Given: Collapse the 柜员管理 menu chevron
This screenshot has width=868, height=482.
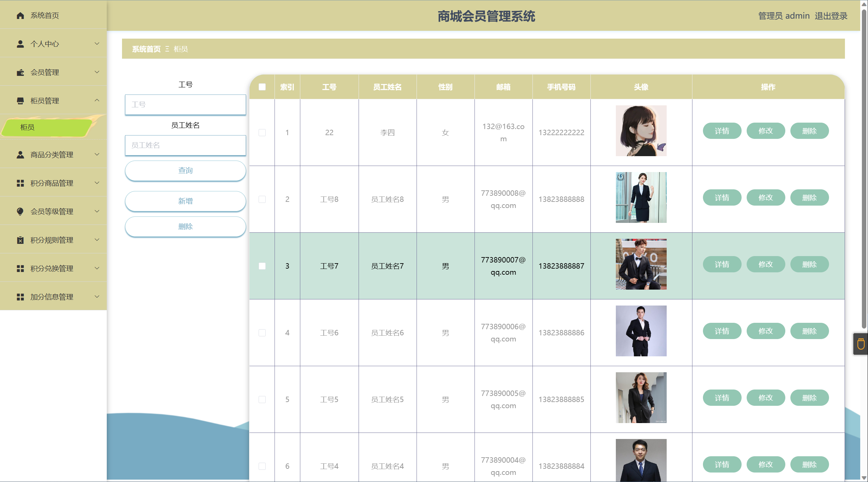Looking at the screenshot, I should click(x=97, y=101).
